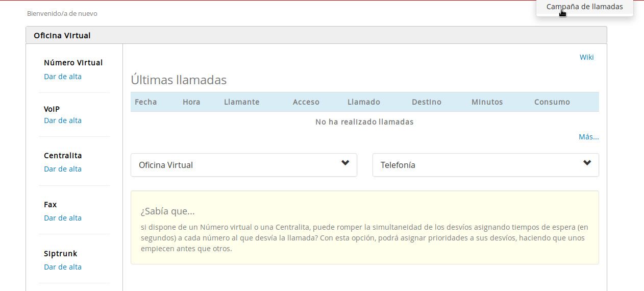
Task: Sign up for Centralita via Dar de alta
Action: pos(63,169)
